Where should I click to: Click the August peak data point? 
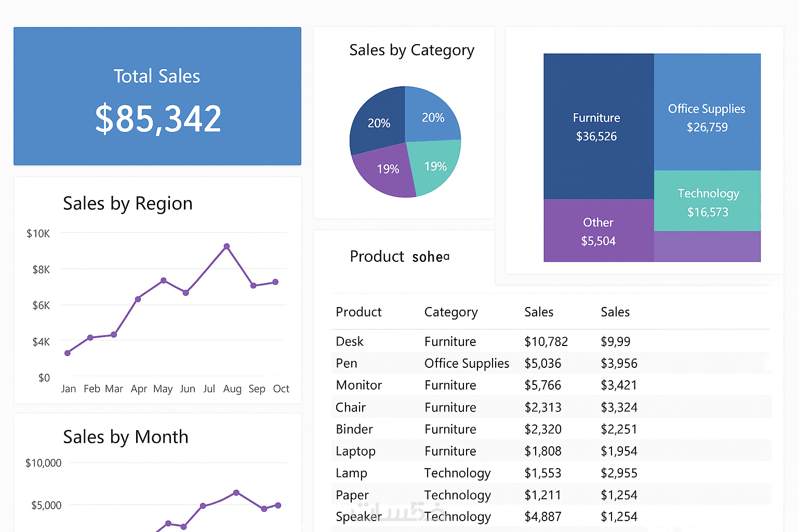pos(227,246)
